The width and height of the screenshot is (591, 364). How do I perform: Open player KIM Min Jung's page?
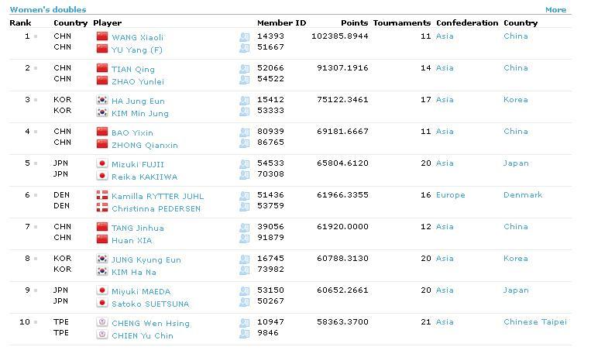tap(140, 113)
